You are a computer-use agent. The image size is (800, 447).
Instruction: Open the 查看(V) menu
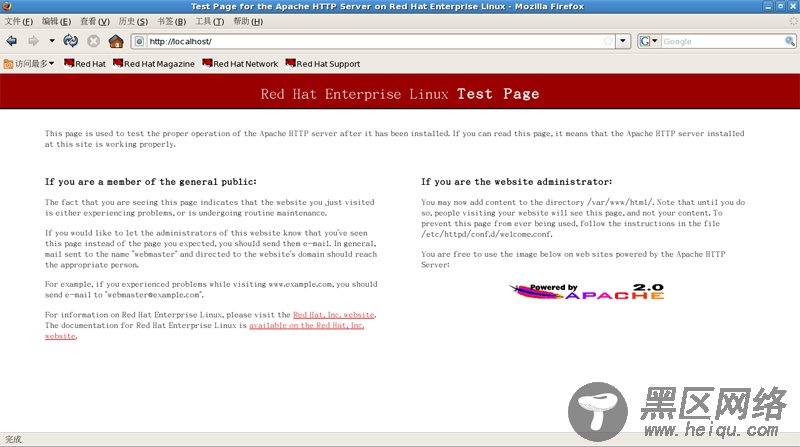[95, 21]
